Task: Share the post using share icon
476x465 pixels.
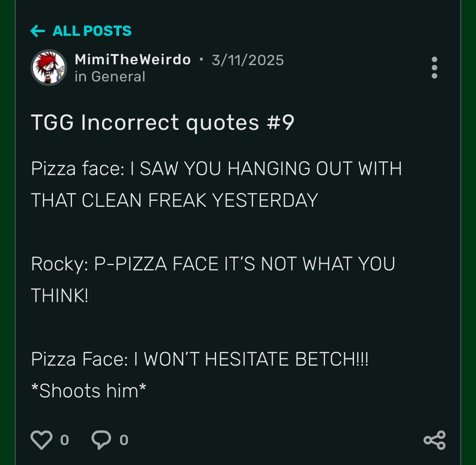Action: (x=435, y=440)
